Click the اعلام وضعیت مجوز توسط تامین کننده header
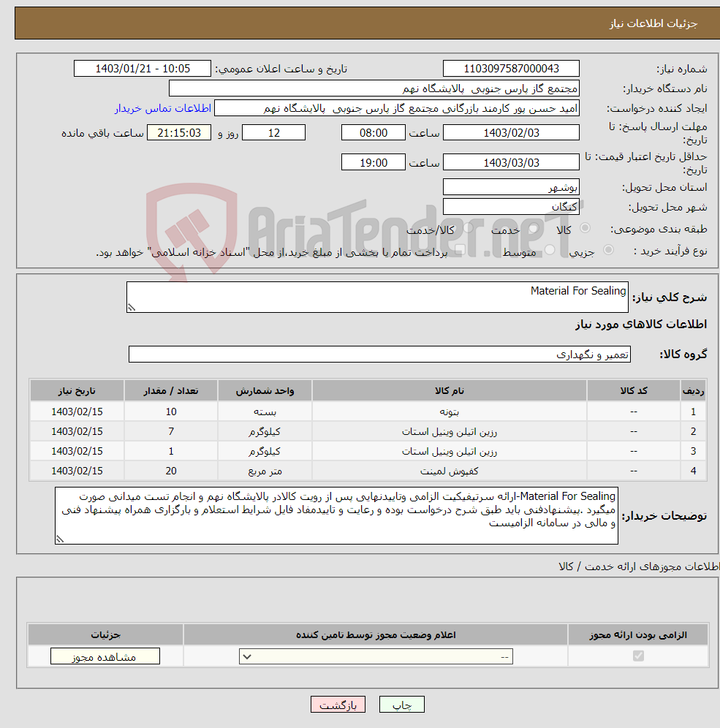 tap(376, 634)
